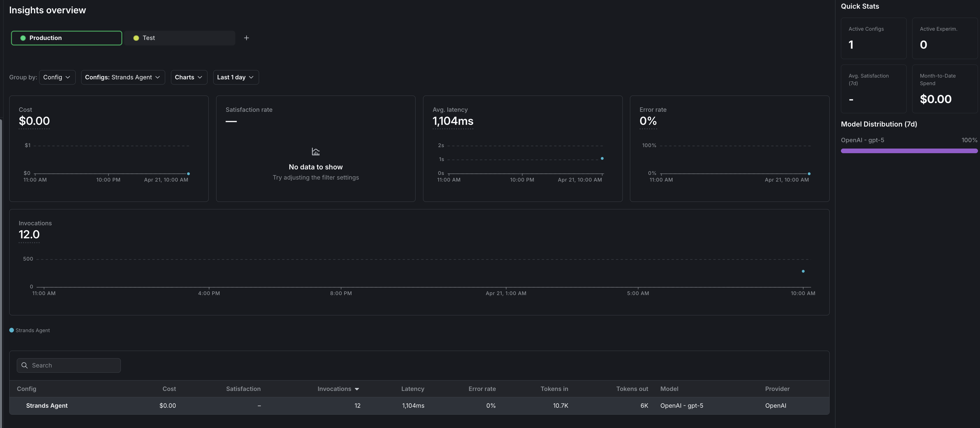Click the Active Configs stat card
The width and height of the screenshot is (980, 428).
(873, 39)
